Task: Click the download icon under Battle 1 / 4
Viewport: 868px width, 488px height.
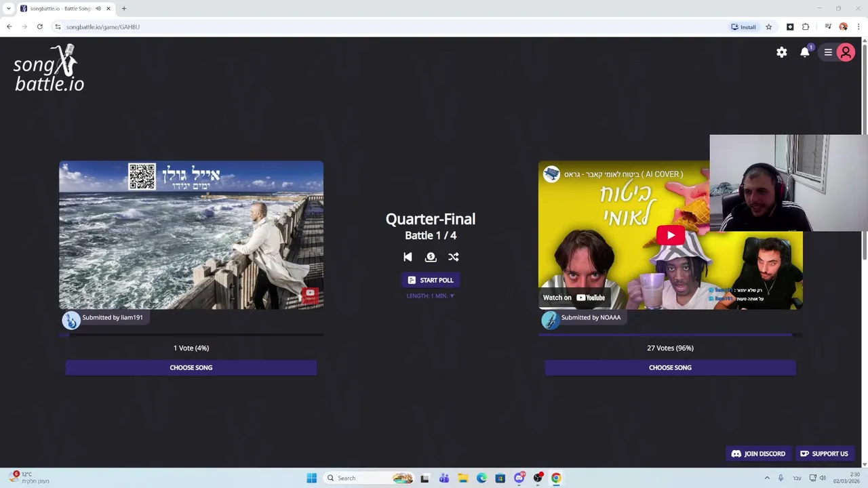Action: pos(431,257)
